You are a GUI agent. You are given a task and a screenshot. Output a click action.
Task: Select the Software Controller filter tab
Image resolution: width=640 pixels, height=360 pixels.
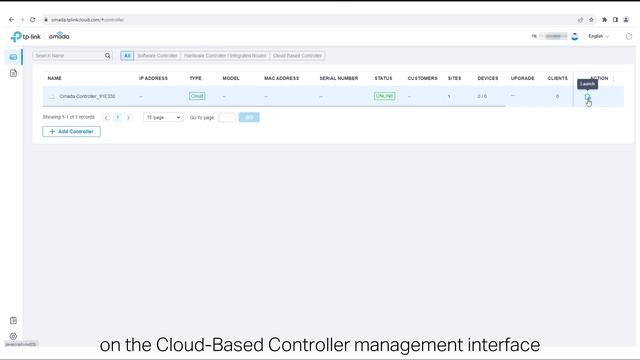(157, 56)
